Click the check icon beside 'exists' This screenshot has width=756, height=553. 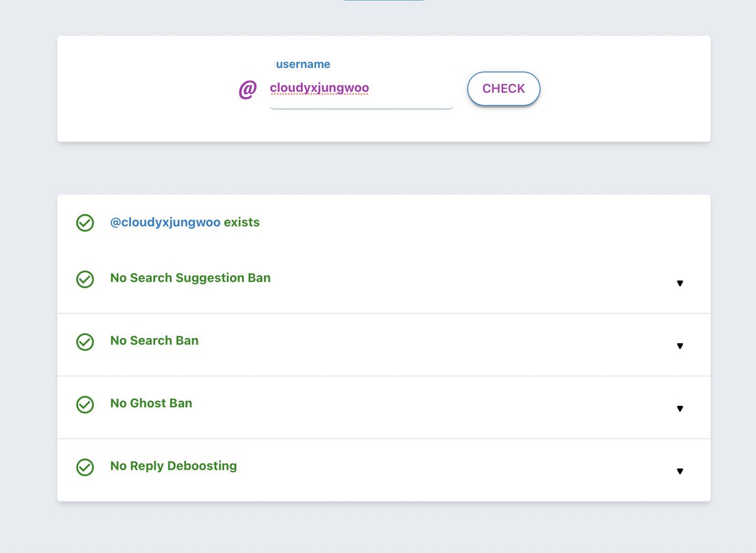(85, 223)
